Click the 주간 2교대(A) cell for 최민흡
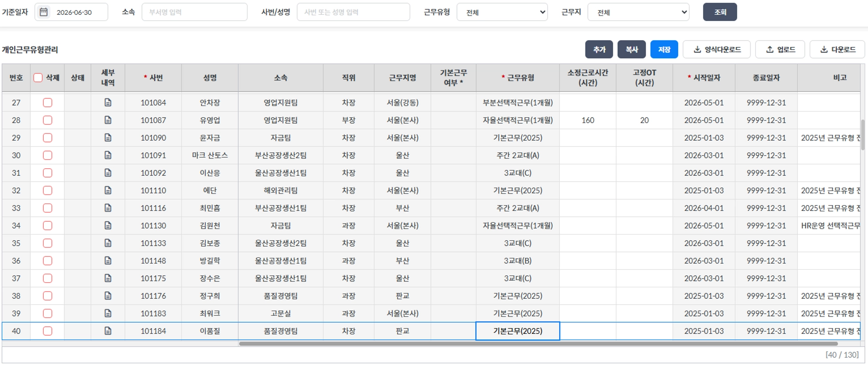 pyautogui.click(x=518, y=208)
